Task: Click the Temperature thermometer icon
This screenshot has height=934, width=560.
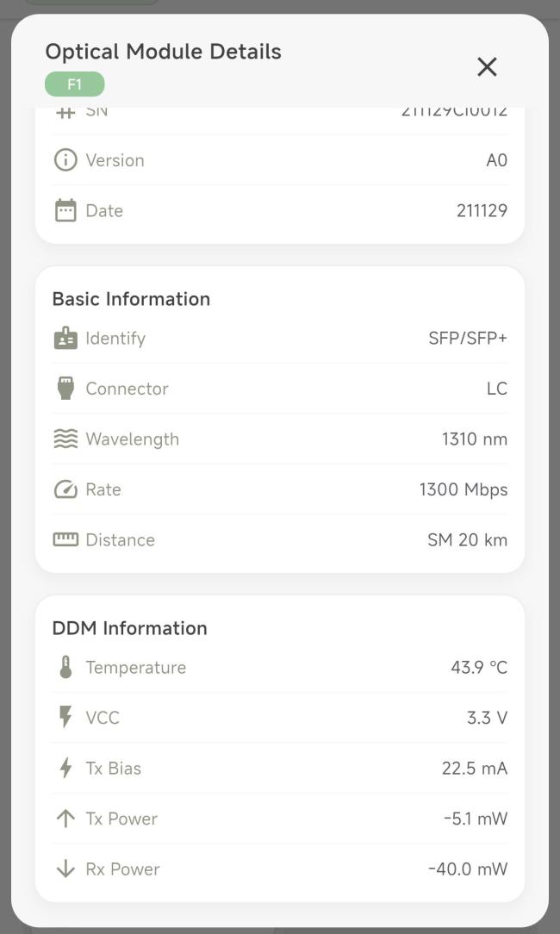Action: point(65,668)
